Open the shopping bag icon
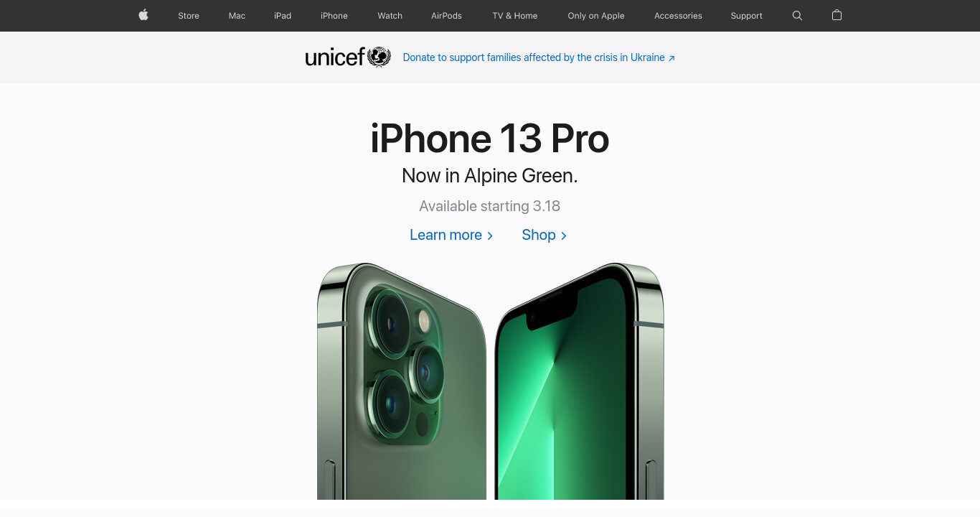The height and width of the screenshot is (517, 980). tap(837, 15)
